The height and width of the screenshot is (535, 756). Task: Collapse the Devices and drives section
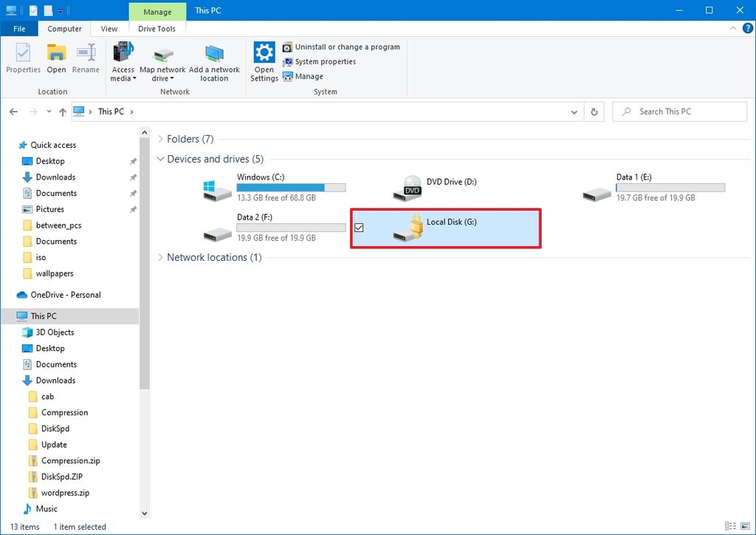[161, 159]
